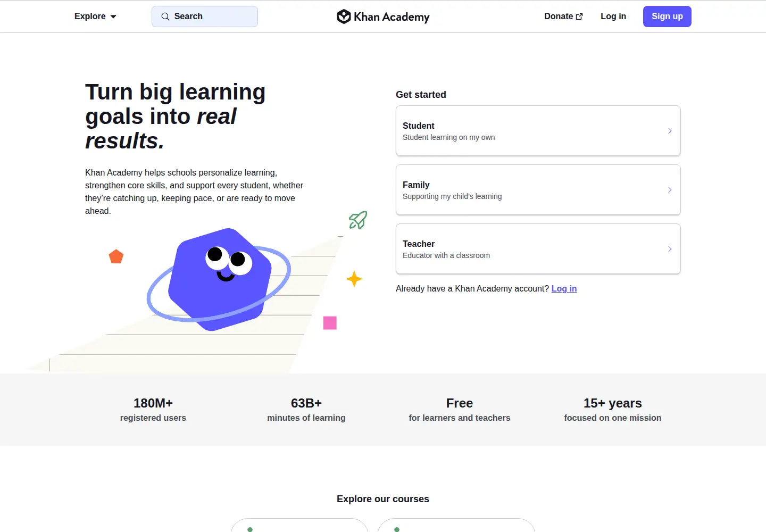
Task: Click the 'Get started' heading
Action: tap(421, 95)
